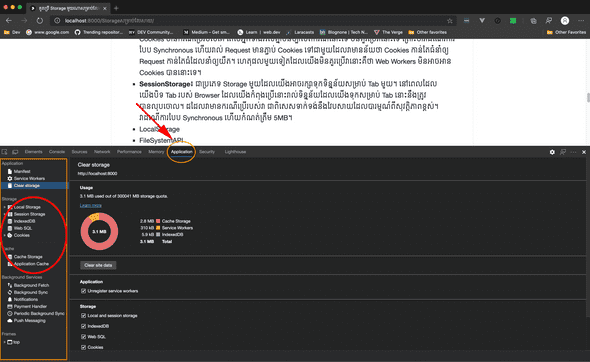Viewport: 590px width, 362px height.
Task: Open the DevTools more options ellipsis
Action: (573, 152)
